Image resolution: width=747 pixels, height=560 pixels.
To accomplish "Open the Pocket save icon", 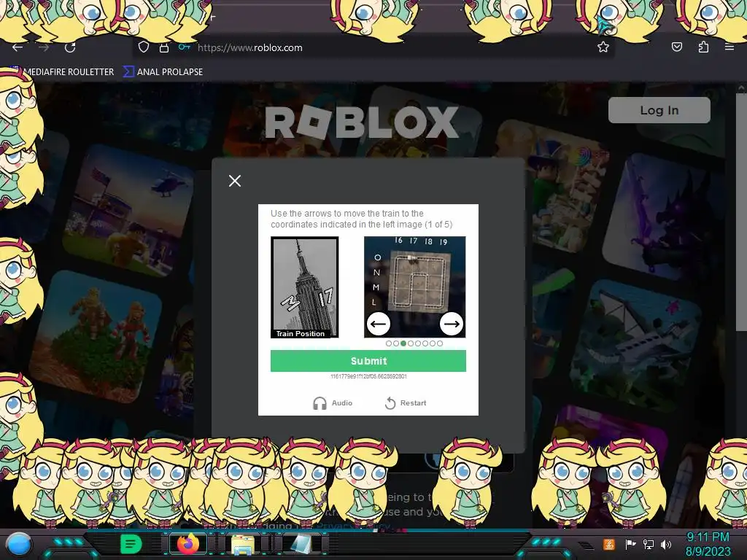I will tap(676, 47).
